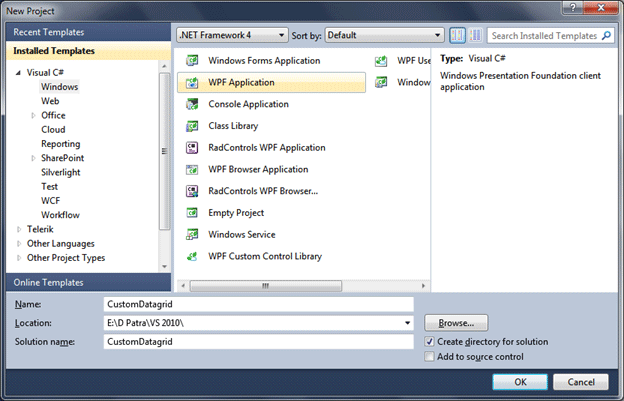Screen dimensions: 624x401
Task: Toggle Create directory for solution checkbox
Action: click(429, 342)
